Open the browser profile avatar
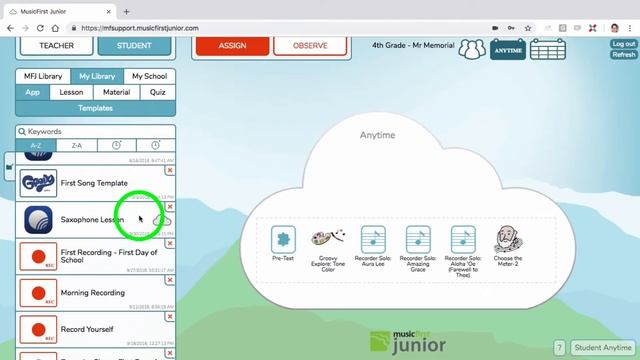The width and height of the screenshot is (640, 360). point(615,28)
